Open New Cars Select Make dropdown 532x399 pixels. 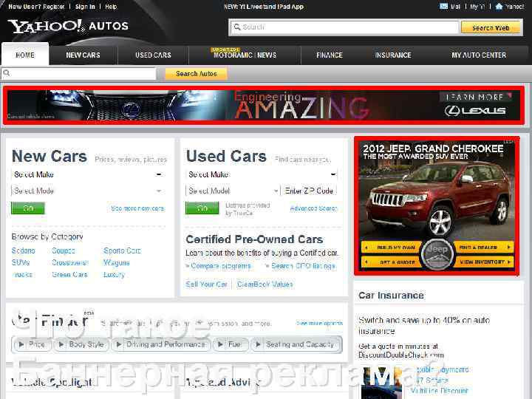click(88, 174)
